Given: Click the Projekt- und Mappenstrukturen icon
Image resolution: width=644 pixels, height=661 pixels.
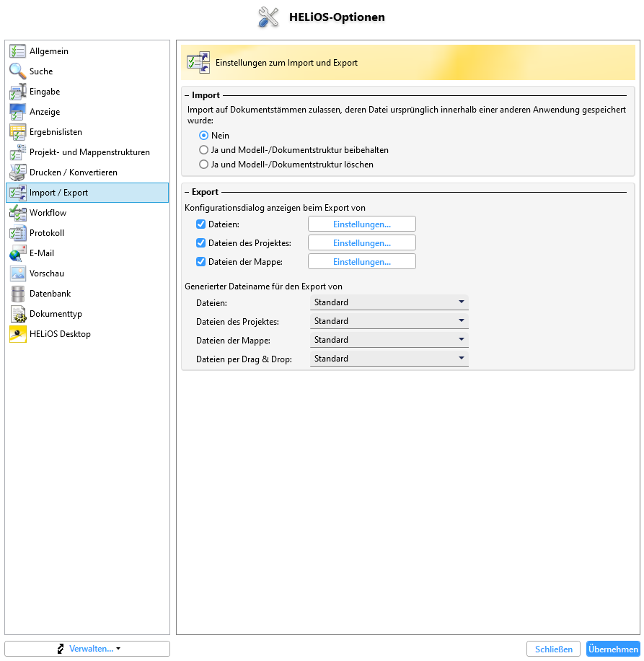Looking at the screenshot, I should pos(18,152).
